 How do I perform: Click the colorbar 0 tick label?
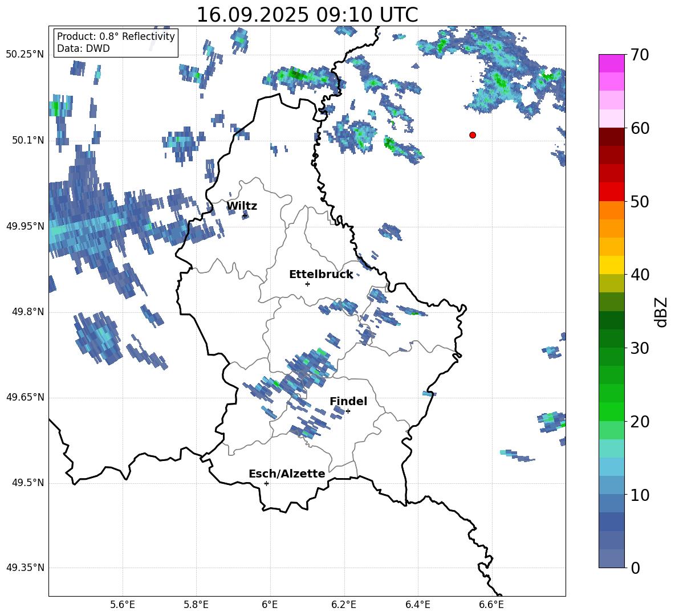click(635, 568)
